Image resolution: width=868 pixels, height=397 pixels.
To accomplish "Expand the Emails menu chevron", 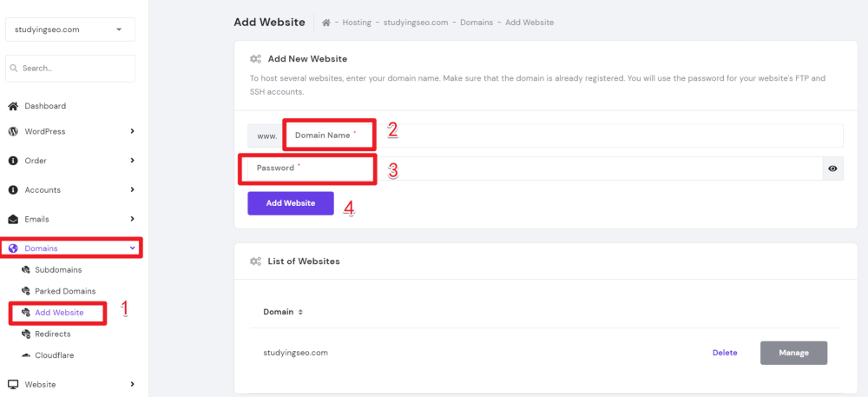I will 132,219.
